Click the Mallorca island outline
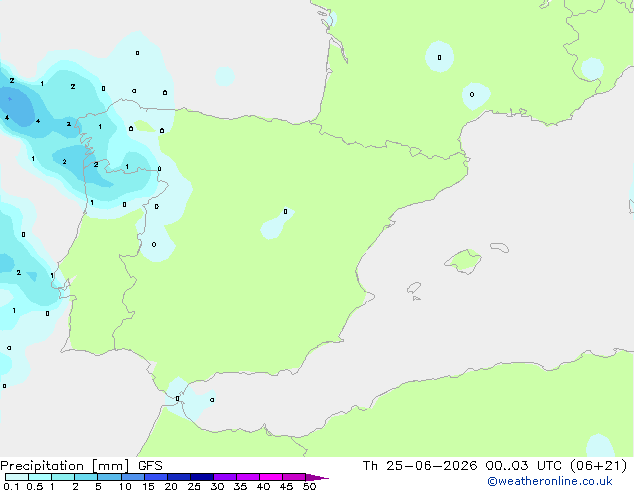This screenshot has width=634, height=490. click(x=463, y=261)
